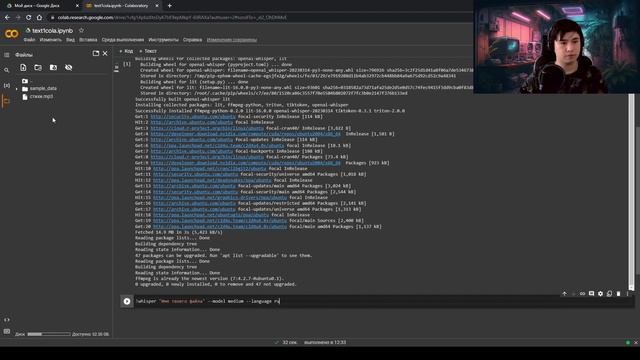Mount Google Drive
This screenshot has height=360, width=640.
click(x=53, y=67)
